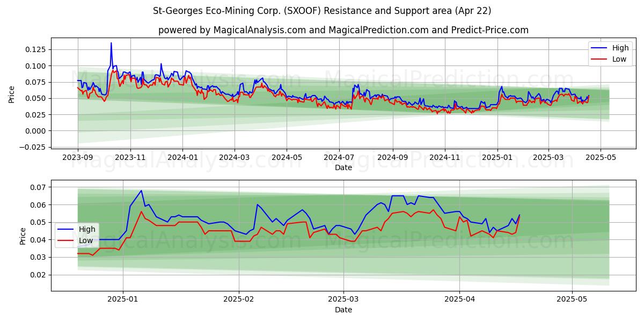
Task: Click the 2025-05 tick label in the bottom chart
Action: tap(572, 299)
